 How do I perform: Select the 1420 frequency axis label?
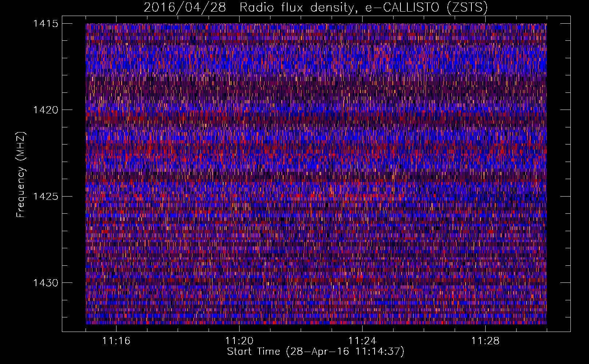(46, 110)
